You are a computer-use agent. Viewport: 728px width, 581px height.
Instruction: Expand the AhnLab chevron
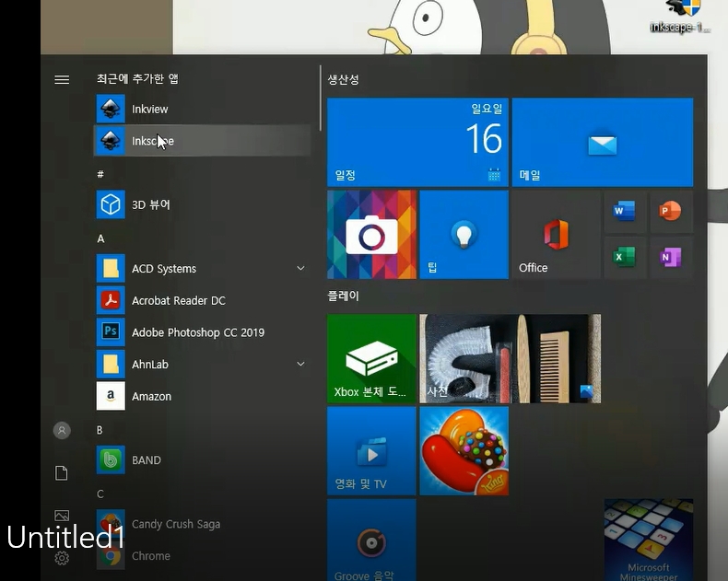[x=300, y=364]
